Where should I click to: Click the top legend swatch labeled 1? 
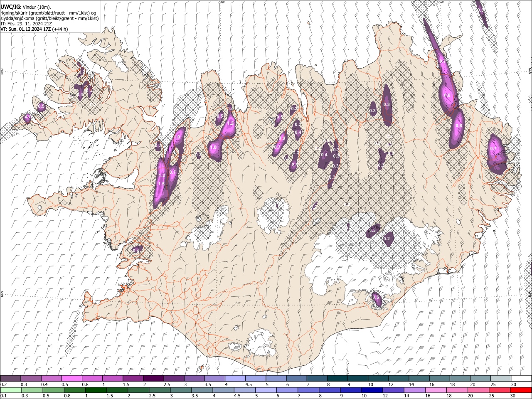(112, 379)
